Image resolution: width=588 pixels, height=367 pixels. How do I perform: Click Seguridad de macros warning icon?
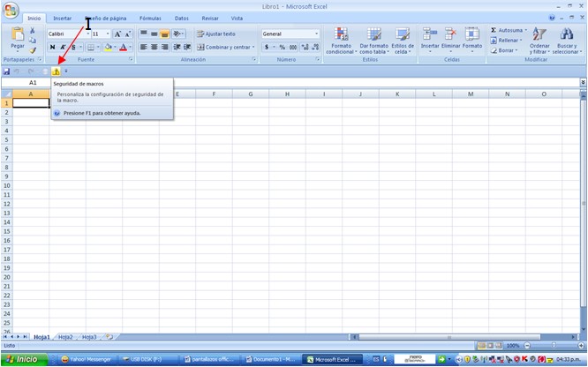pyautogui.click(x=56, y=71)
